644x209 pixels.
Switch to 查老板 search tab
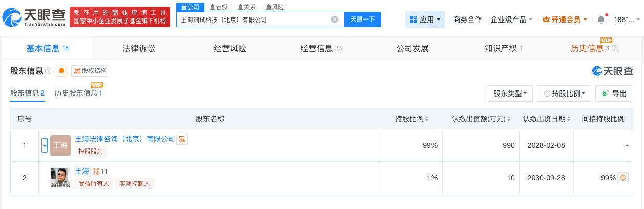pyautogui.click(x=219, y=7)
